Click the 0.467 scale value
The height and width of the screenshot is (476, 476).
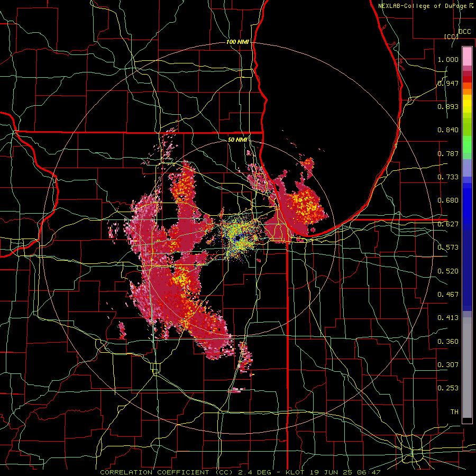pos(448,295)
